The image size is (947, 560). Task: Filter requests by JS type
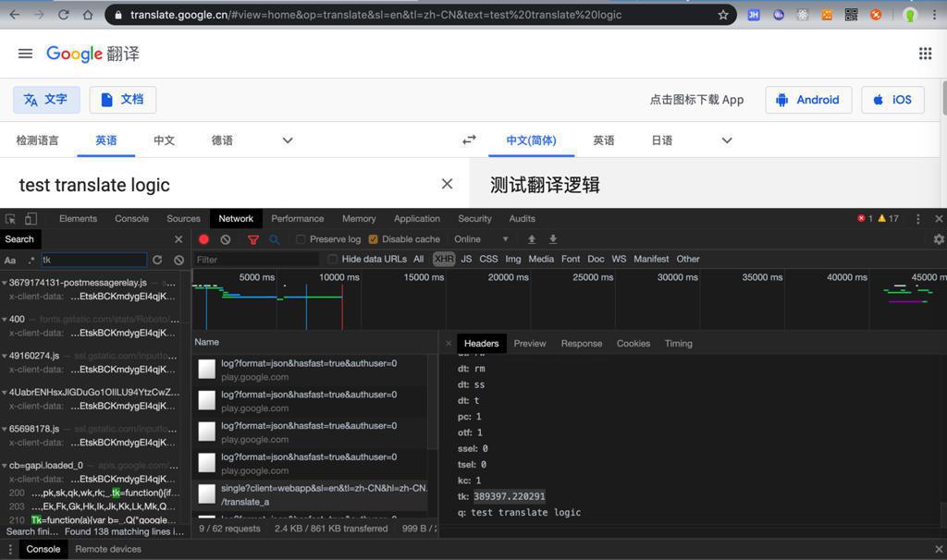(466, 259)
